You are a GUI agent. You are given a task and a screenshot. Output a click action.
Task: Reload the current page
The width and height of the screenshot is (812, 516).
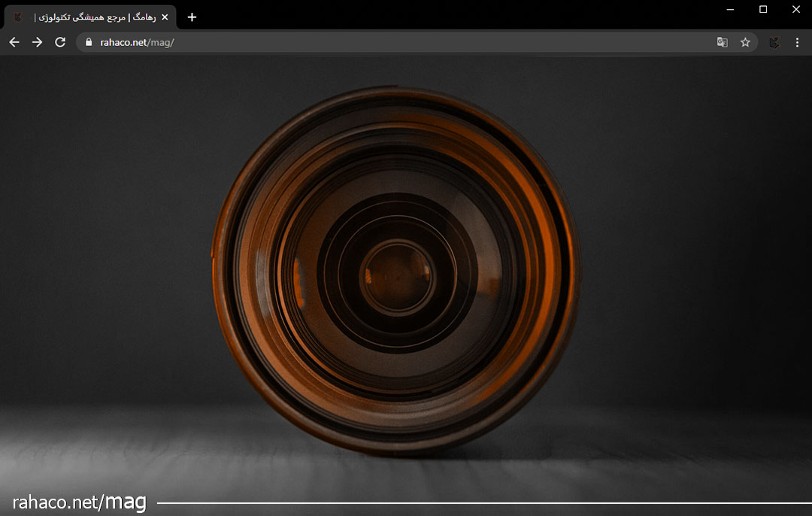tap(60, 43)
